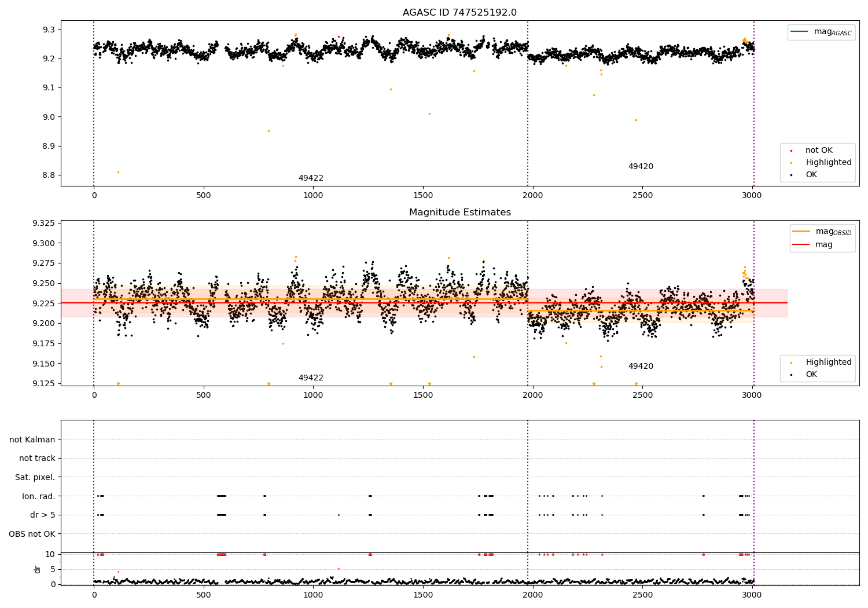
Task: Click the 'dr > 5' axis label
Action: [x=43, y=515]
